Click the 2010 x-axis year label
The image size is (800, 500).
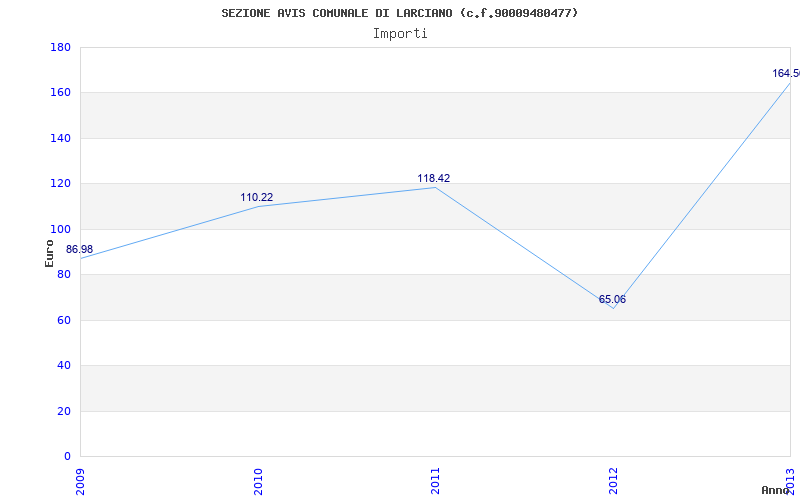click(258, 481)
